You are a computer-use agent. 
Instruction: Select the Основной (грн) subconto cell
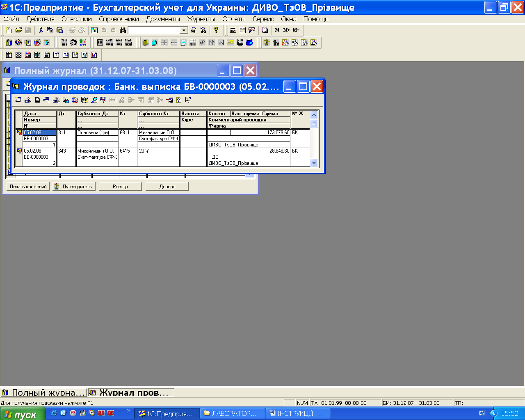point(97,132)
